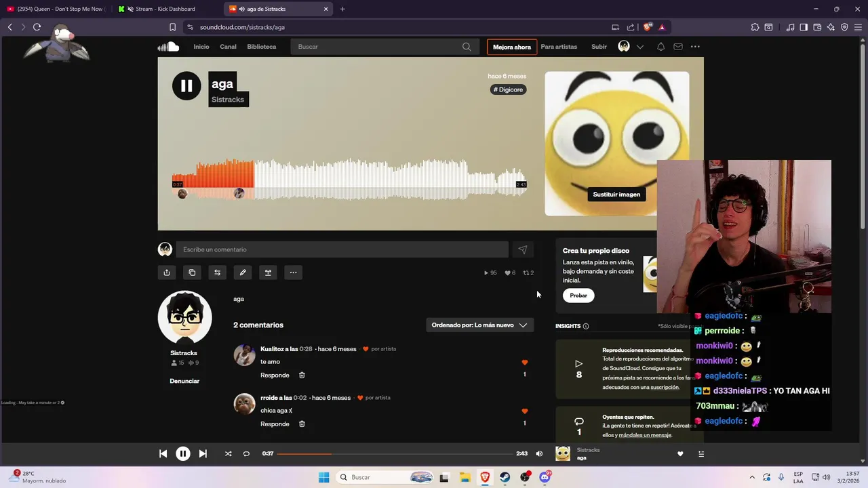Pause playback in bottom player bar
The image size is (868, 488).
point(183,454)
